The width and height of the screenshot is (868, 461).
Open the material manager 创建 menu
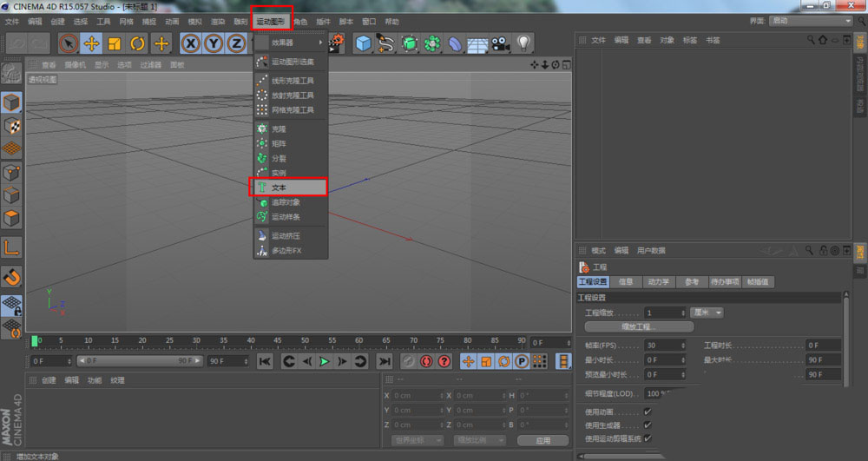coord(49,380)
